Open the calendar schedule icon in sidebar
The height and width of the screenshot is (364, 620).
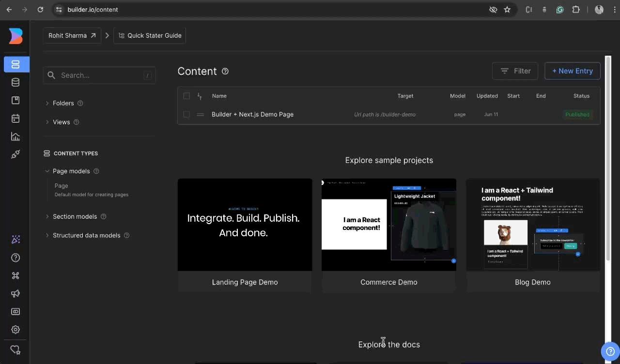pyautogui.click(x=15, y=119)
